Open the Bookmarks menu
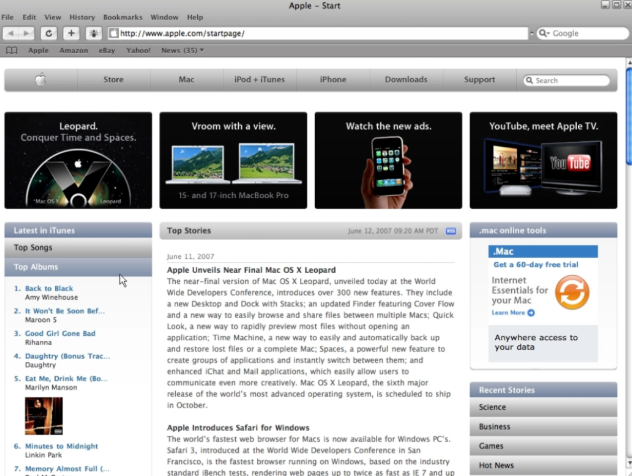This screenshot has width=632, height=476. coord(122,17)
